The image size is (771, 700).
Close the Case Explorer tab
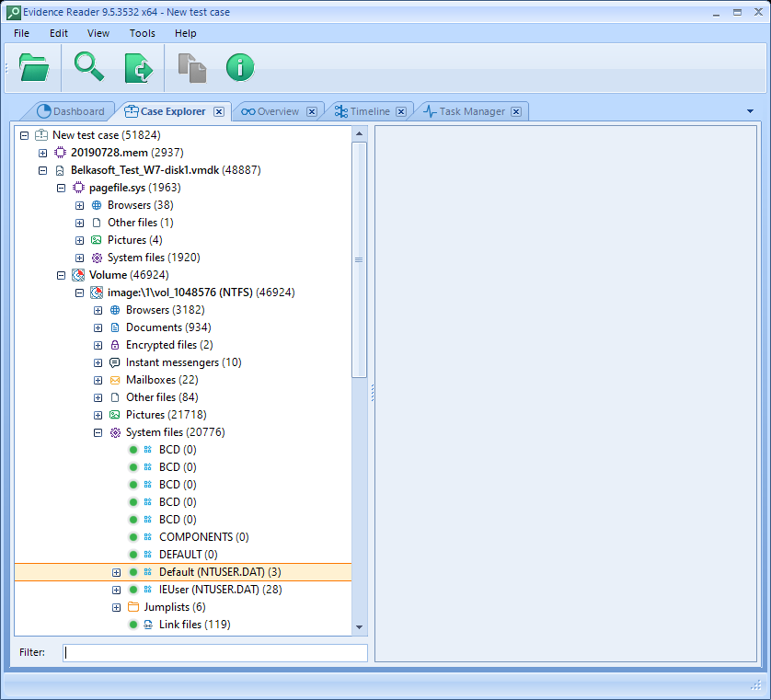click(x=219, y=111)
